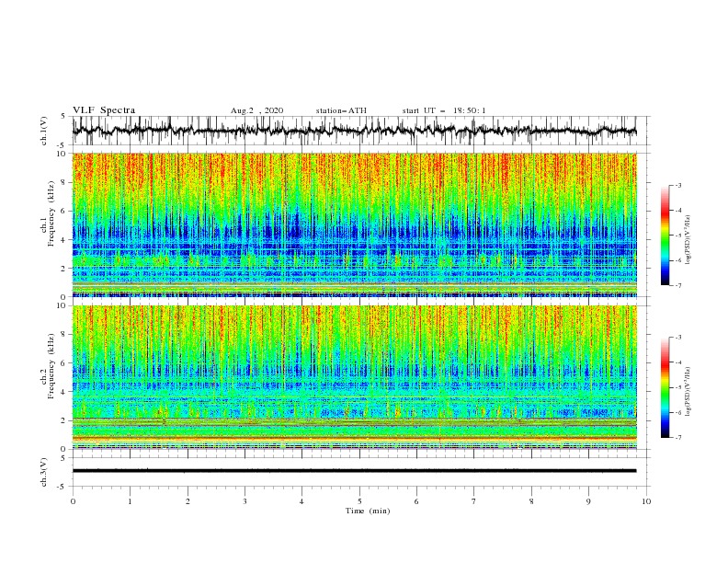This screenshot has height=563, width=728.
Task: Click the upper PSD color scale bar
Action: 665,236
